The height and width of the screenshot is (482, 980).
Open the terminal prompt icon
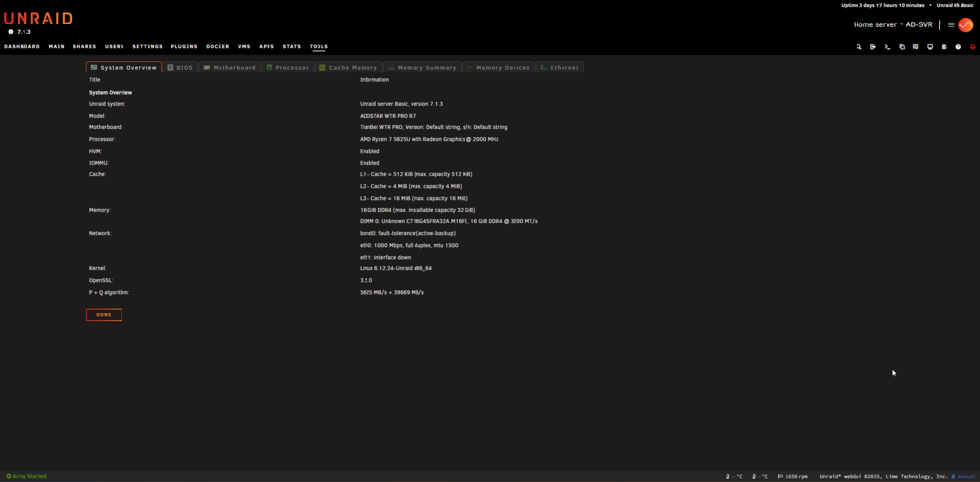pyautogui.click(x=887, y=47)
